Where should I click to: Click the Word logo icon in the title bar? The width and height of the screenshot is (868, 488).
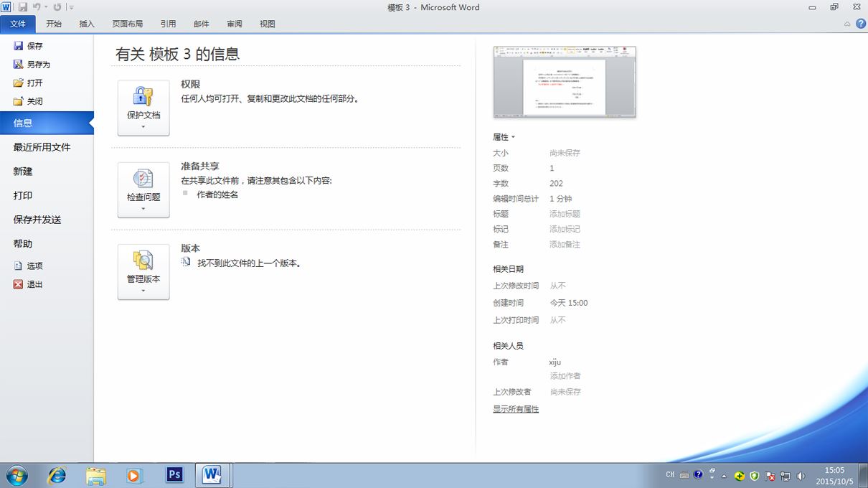6,7
